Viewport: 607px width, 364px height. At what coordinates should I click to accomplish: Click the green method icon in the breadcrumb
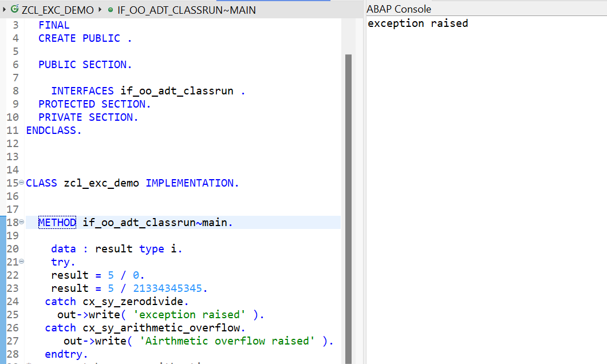pos(110,10)
